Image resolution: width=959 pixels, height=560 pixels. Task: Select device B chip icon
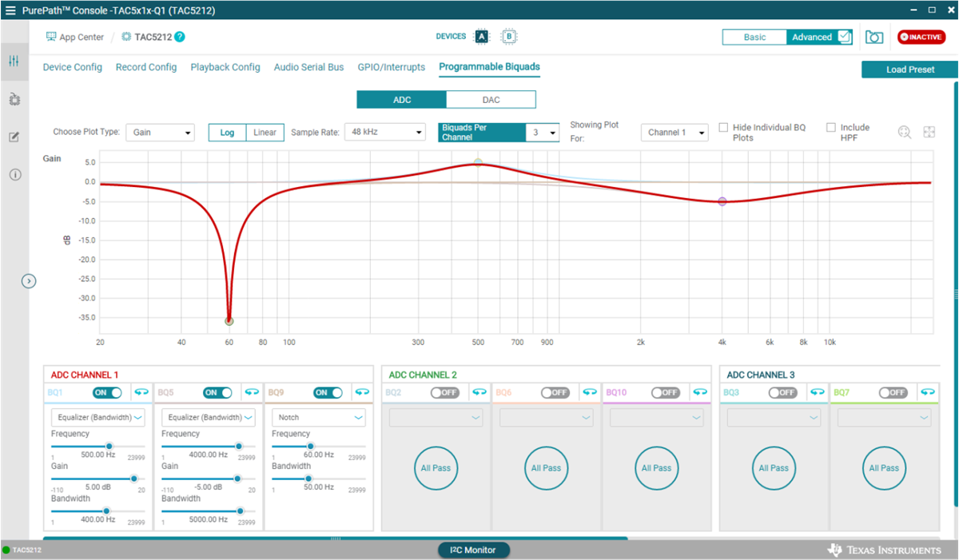point(508,37)
